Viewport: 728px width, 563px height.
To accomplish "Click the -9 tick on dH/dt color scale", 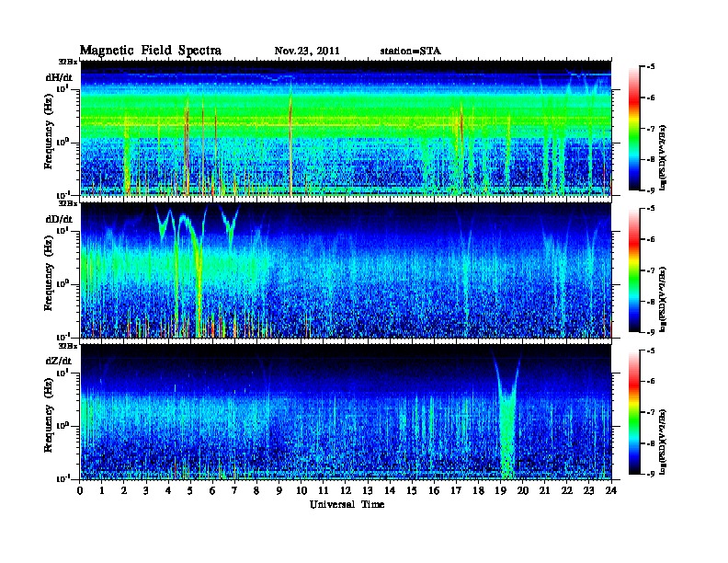I will (651, 190).
